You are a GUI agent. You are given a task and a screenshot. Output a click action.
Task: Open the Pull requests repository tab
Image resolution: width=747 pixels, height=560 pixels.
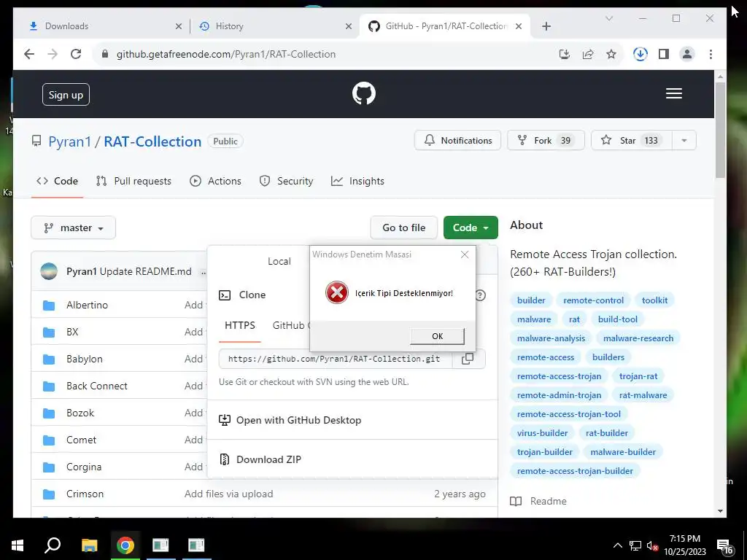(x=134, y=182)
